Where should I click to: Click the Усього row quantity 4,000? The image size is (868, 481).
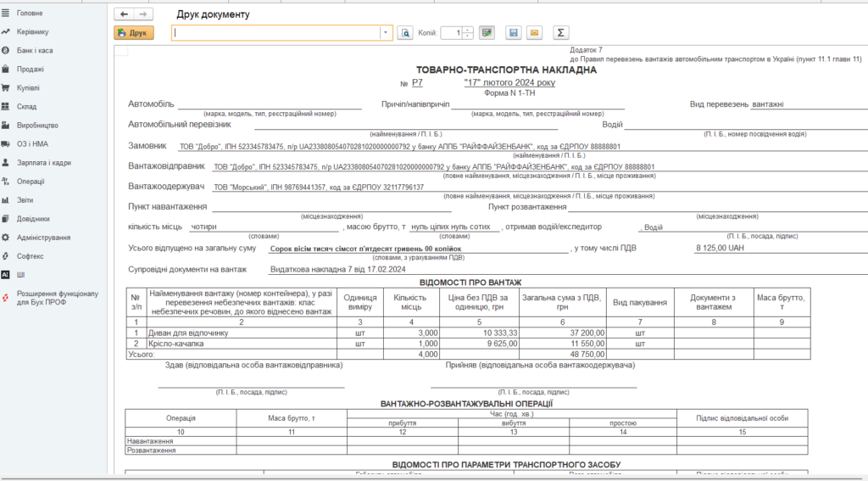pos(411,354)
